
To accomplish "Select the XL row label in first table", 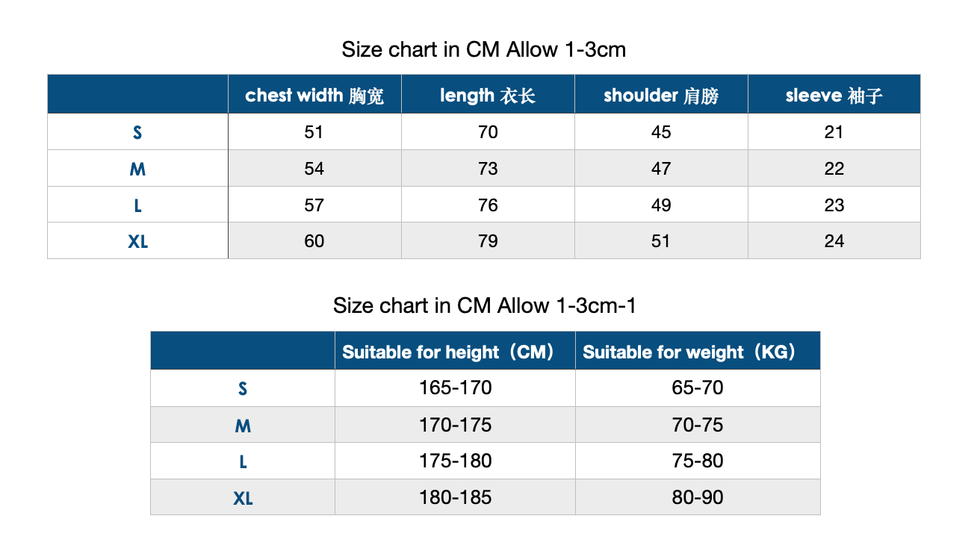I will [137, 241].
